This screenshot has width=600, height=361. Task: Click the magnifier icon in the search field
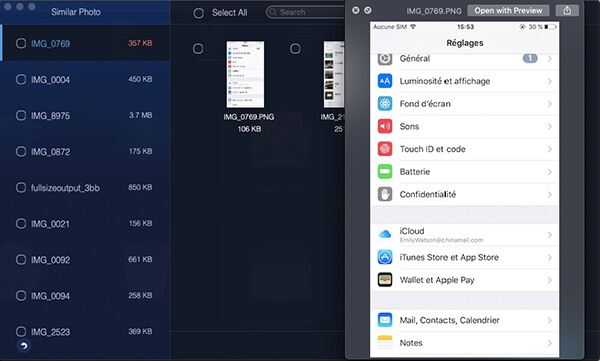[273, 12]
